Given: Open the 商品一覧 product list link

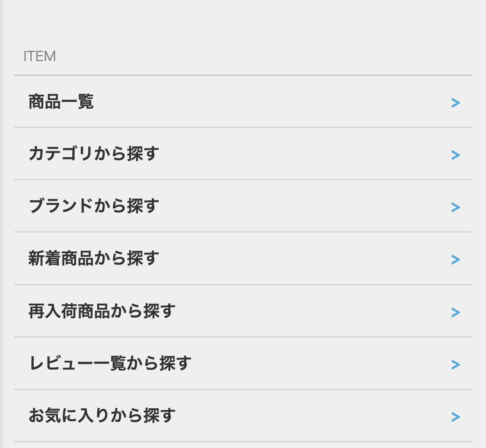Looking at the screenshot, I should coord(61,102).
